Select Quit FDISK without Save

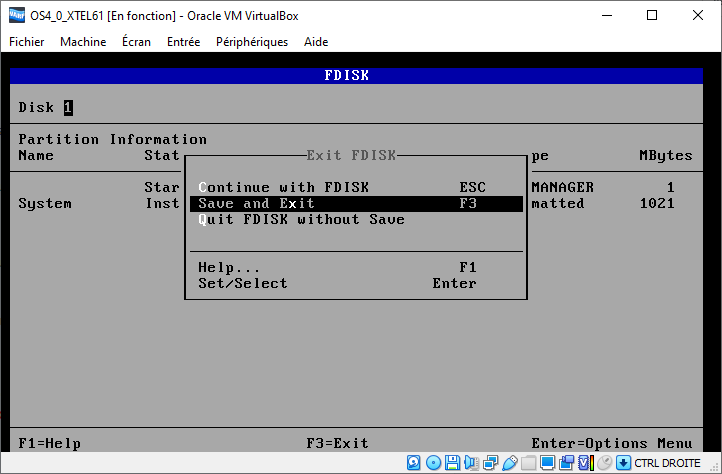pyautogui.click(x=301, y=219)
